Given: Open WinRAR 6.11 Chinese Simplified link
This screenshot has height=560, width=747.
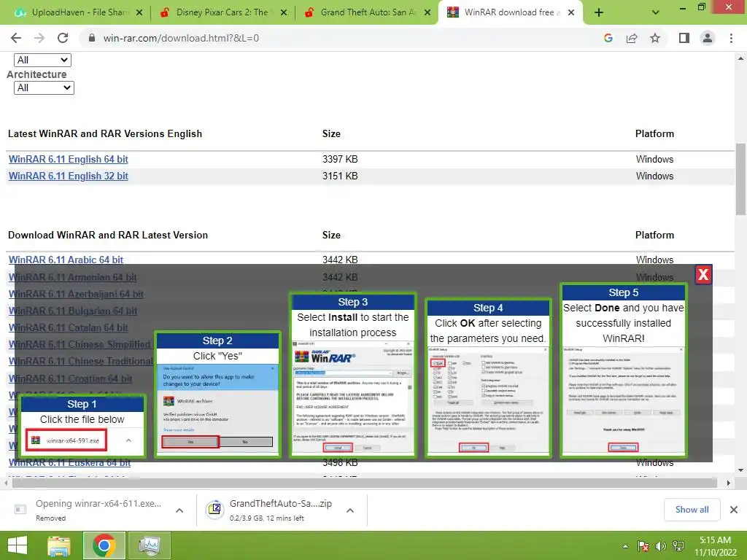Looking at the screenshot, I should pos(79,344).
